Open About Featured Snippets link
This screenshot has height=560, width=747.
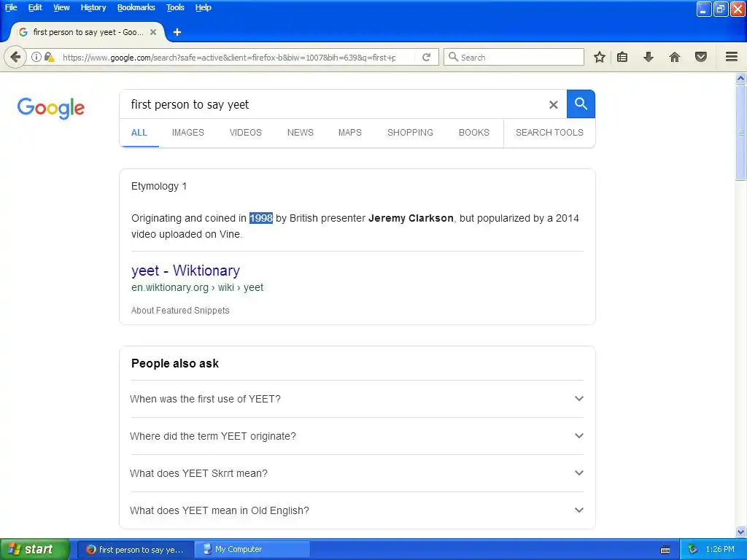point(180,311)
